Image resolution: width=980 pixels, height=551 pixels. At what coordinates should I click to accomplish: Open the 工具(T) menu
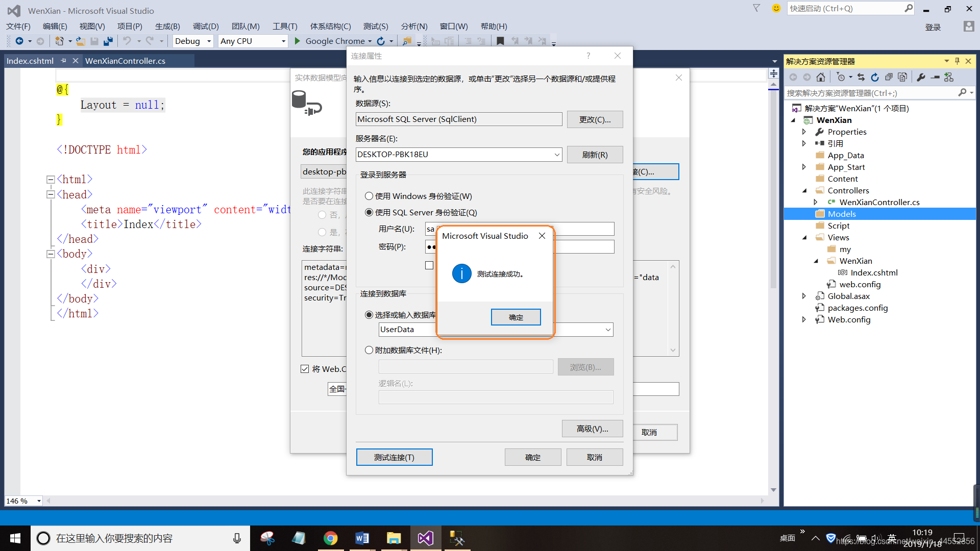click(285, 26)
